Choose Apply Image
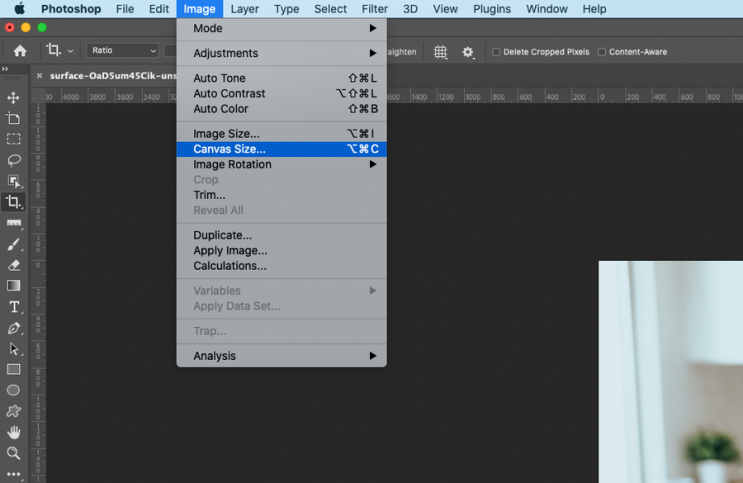 tap(281, 250)
